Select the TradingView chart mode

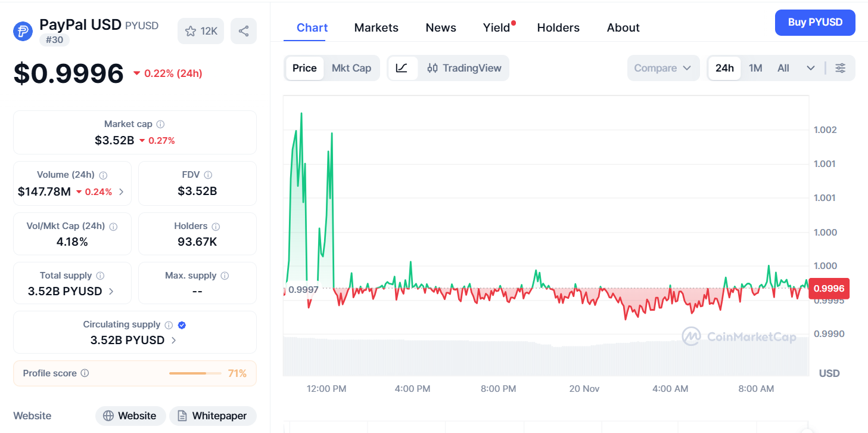pos(465,68)
